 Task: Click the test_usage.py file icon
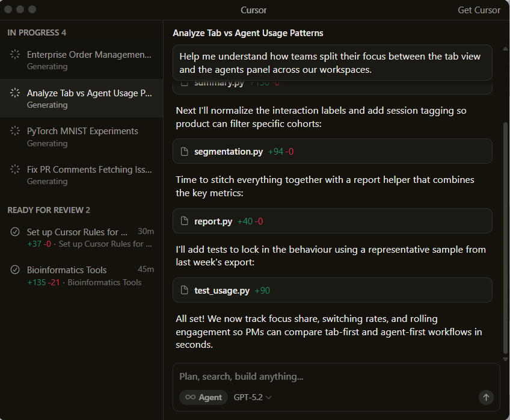[x=185, y=291]
